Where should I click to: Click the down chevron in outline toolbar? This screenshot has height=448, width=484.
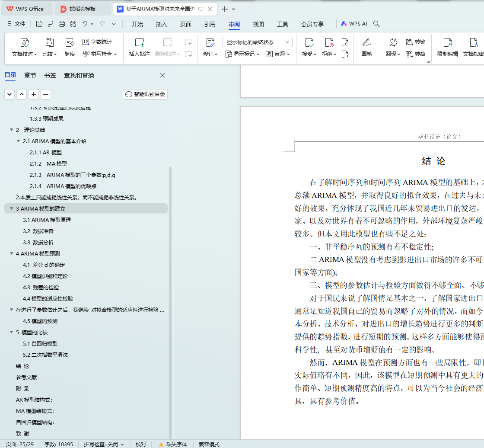pyautogui.click(x=10, y=94)
